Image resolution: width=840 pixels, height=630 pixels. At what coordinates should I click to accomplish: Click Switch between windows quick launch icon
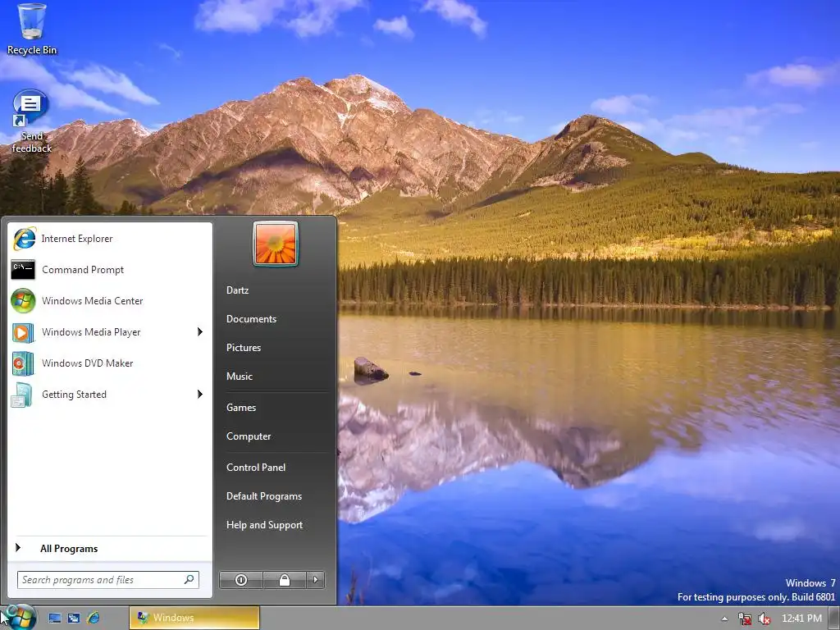click(73, 619)
